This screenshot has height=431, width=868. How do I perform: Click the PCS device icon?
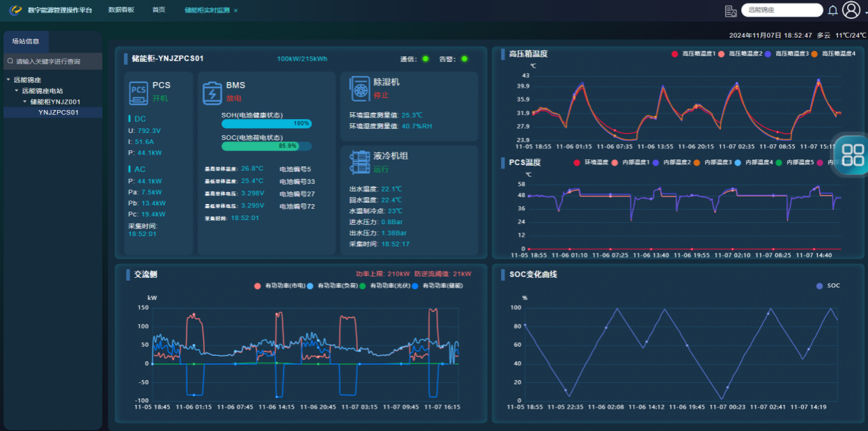click(x=139, y=91)
